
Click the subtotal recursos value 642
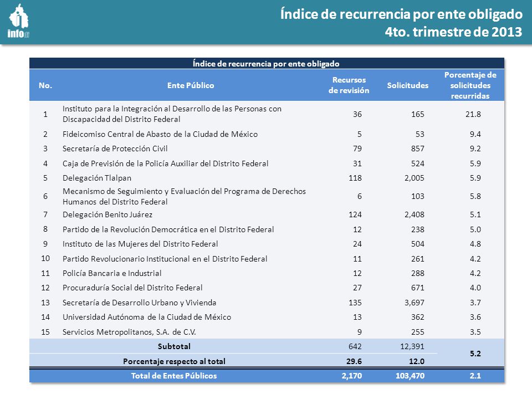click(355, 346)
